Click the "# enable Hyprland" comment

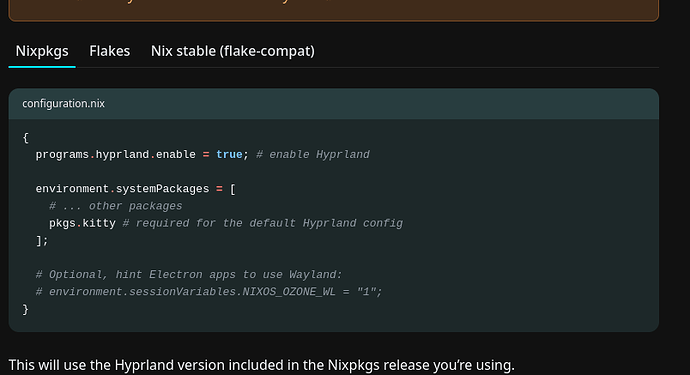313,154
